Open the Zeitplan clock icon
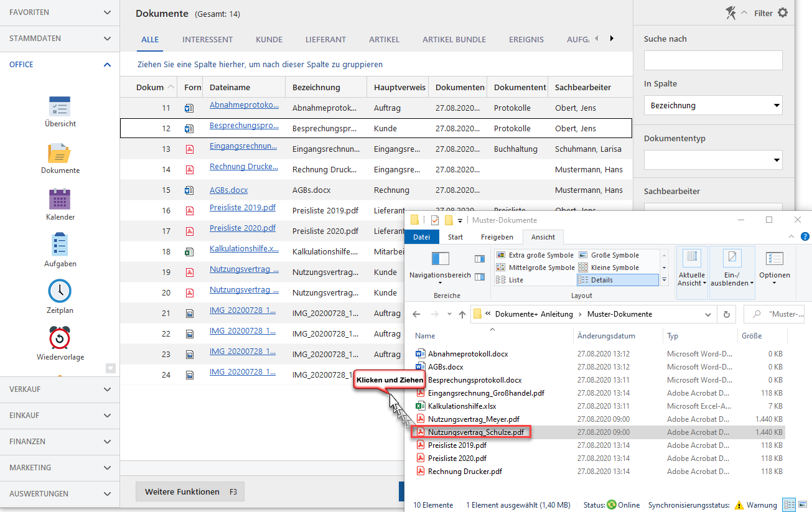 pyautogui.click(x=60, y=291)
